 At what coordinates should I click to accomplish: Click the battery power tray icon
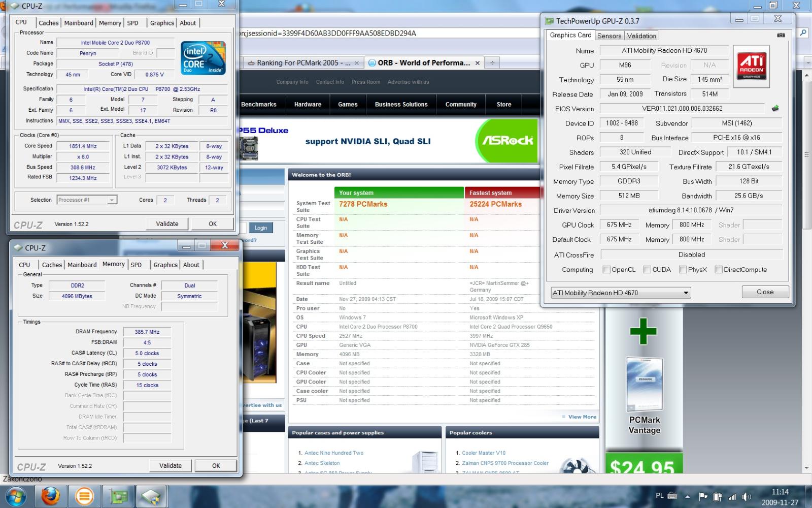[717, 496]
